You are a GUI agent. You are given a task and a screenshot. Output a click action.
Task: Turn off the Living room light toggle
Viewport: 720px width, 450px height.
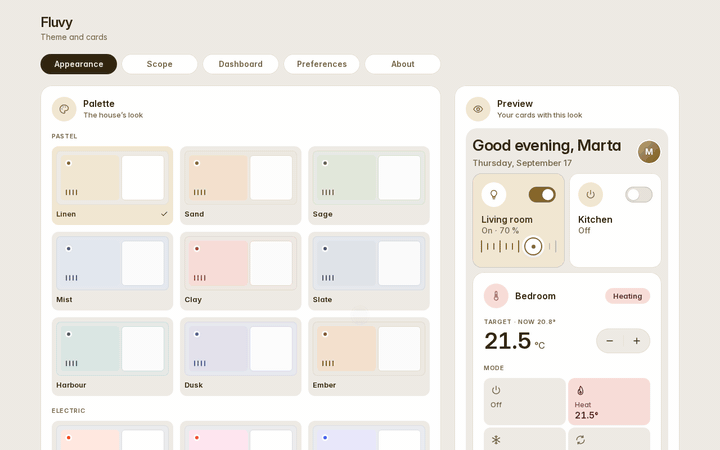coord(542,195)
